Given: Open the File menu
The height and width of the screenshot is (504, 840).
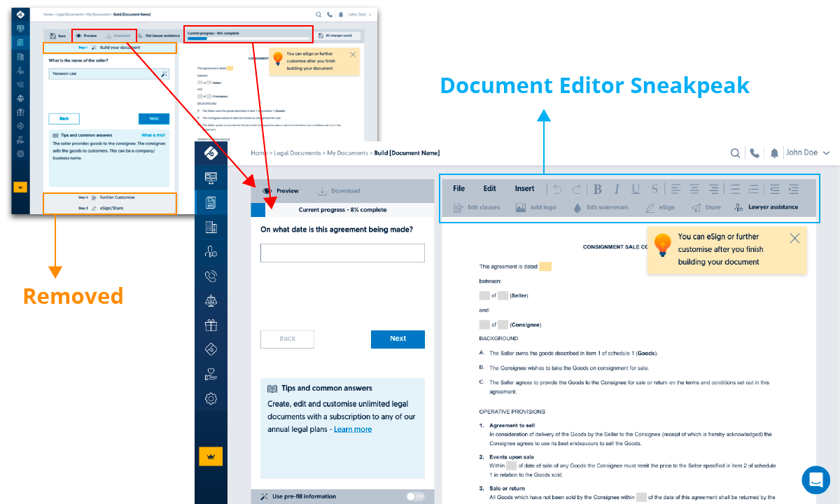Looking at the screenshot, I should click(459, 188).
